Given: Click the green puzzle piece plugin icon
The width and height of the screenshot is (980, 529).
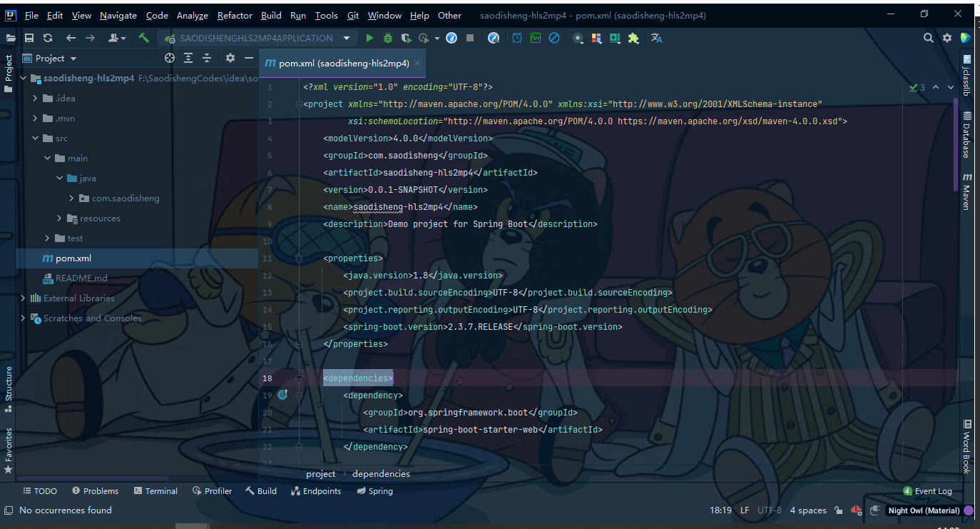Looking at the screenshot, I should pos(633,38).
